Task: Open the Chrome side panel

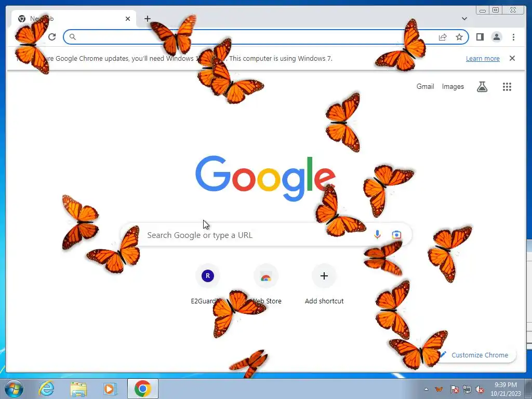Action: tap(480, 37)
